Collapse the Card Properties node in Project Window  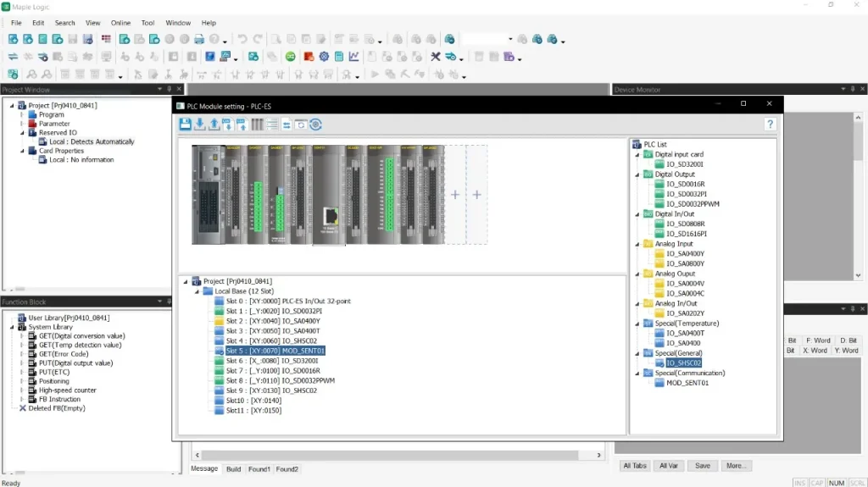(22, 151)
